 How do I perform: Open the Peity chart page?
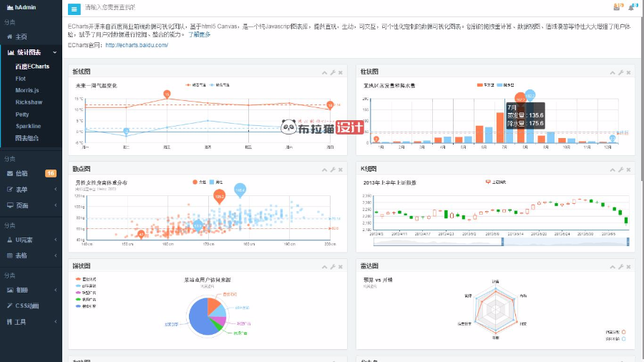(22, 114)
